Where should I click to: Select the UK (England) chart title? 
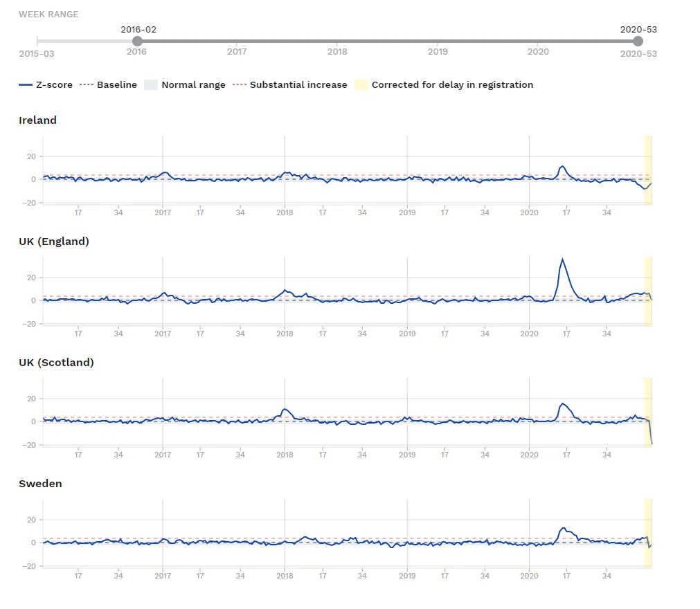54,242
